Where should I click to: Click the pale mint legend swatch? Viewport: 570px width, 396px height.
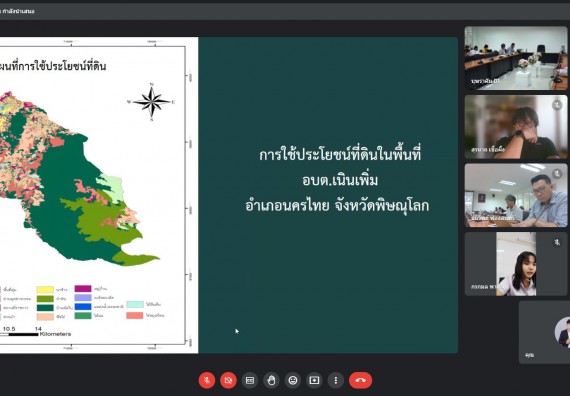[135, 304]
